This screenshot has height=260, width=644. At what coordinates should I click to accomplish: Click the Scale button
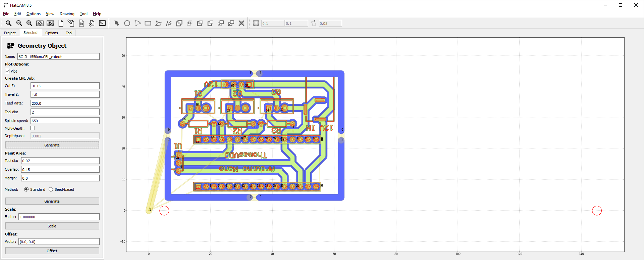(x=52, y=226)
